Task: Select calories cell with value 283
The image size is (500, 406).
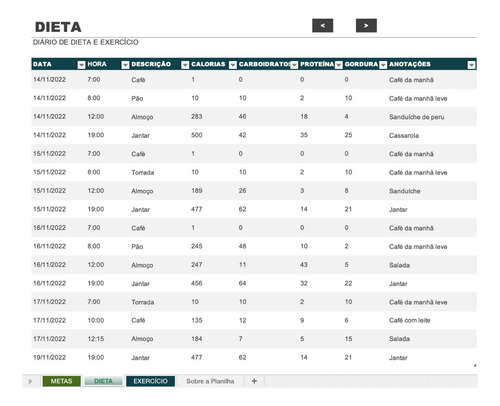Action: 197,116
